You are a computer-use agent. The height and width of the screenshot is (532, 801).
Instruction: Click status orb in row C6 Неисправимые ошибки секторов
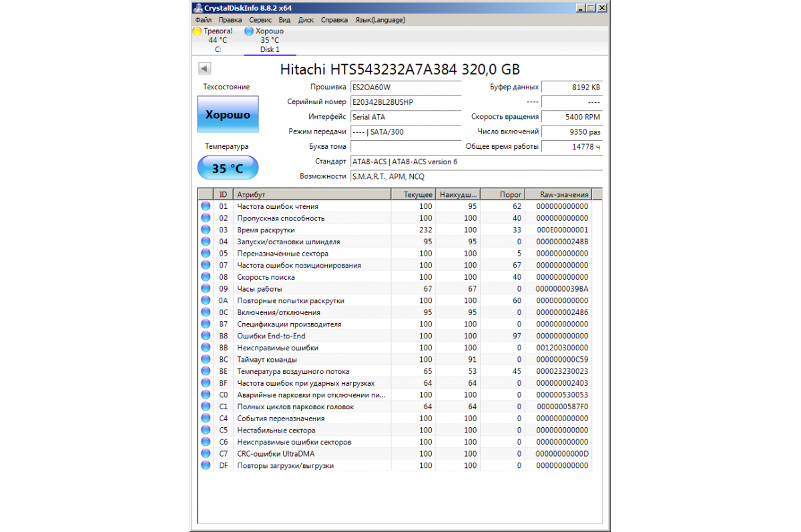pos(206,442)
